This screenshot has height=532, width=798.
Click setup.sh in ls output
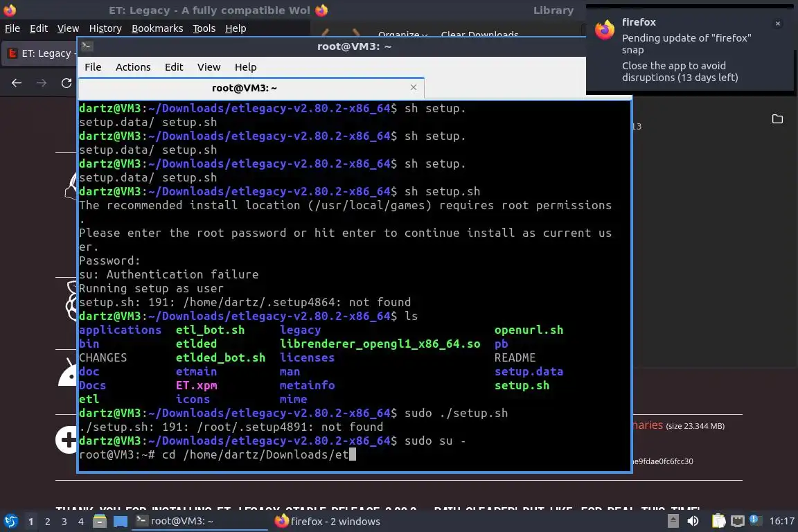coord(522,385)
